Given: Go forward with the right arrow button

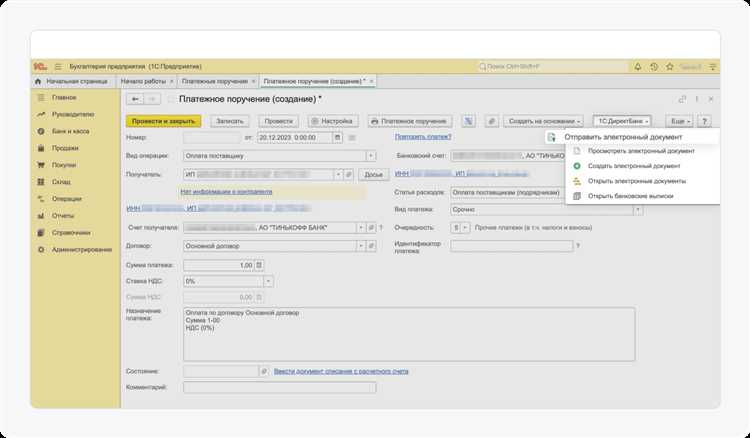Looking at the screenshot, I should tap(152, 99).
